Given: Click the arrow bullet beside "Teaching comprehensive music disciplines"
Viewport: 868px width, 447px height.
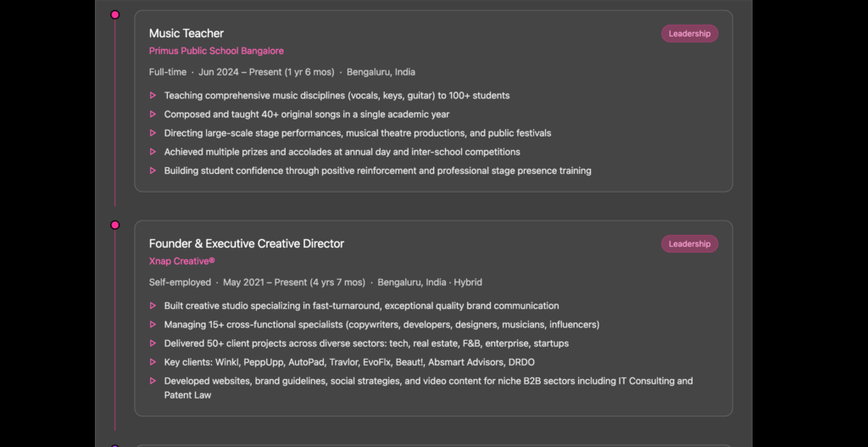Looking at the screenshot, I should (x=153, y=96).
